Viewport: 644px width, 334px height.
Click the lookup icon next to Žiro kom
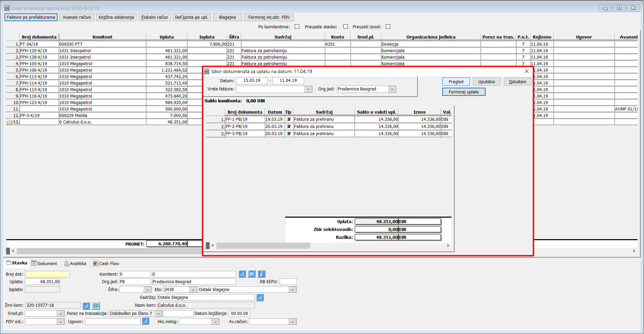pos(86,306)
